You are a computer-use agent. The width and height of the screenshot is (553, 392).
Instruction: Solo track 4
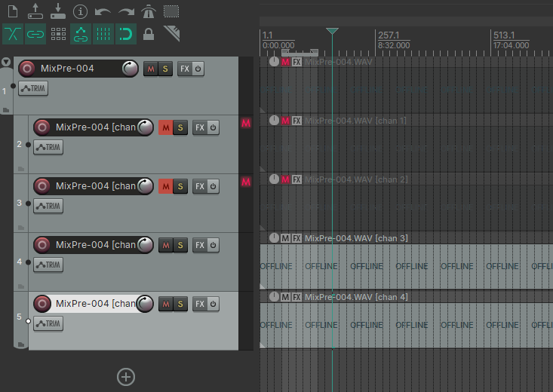pyautogui.click(x=180, y=245)
